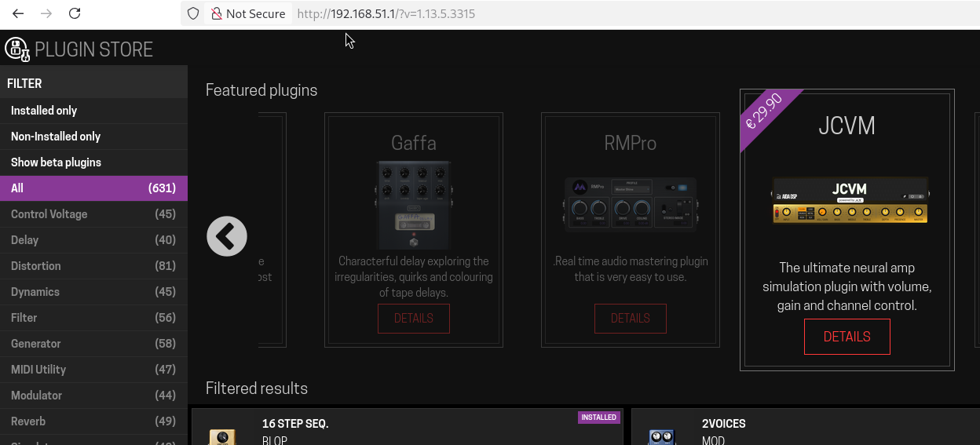Click the JCVM amp image
Screen dimensions: 980x445
tap(850, 200)
